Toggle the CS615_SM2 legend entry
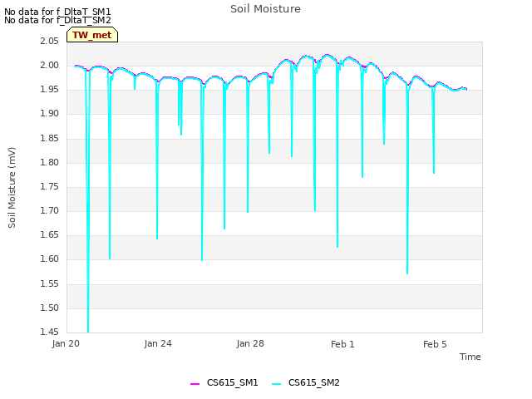 pos(306,382)
